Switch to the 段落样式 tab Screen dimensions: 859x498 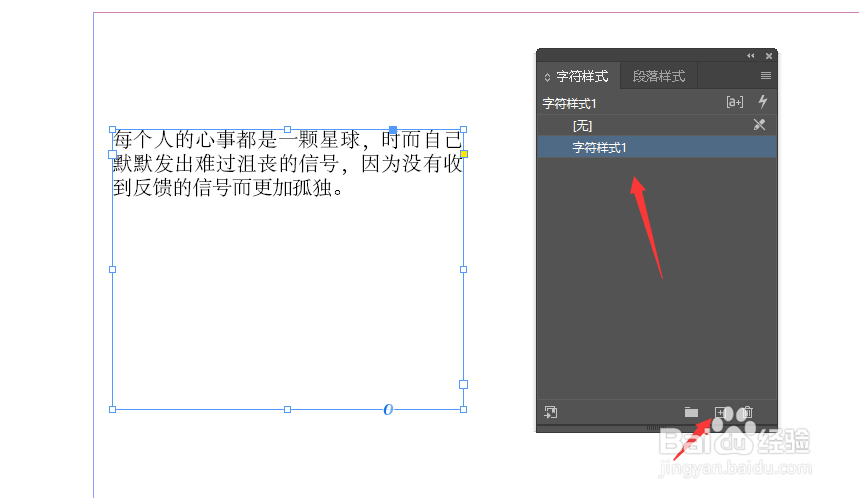point(658,76)
